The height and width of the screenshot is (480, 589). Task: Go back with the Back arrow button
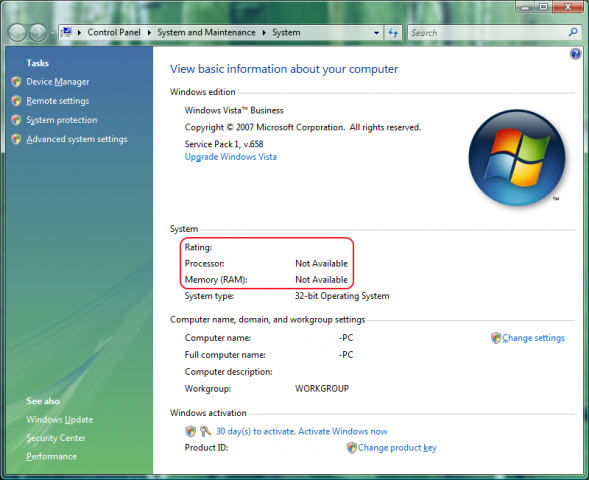click(17, 33)
